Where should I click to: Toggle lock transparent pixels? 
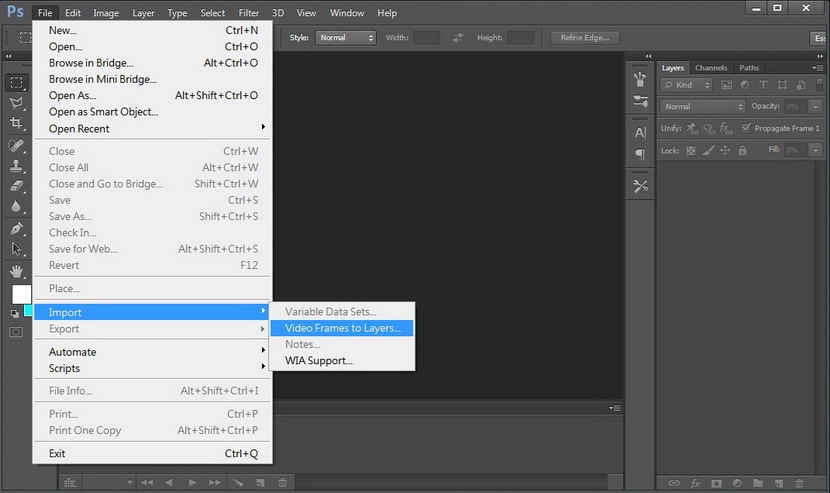tap(691, 150)
